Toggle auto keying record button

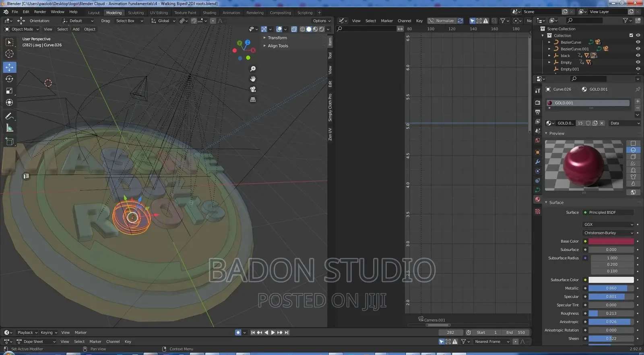pos(238,332)
